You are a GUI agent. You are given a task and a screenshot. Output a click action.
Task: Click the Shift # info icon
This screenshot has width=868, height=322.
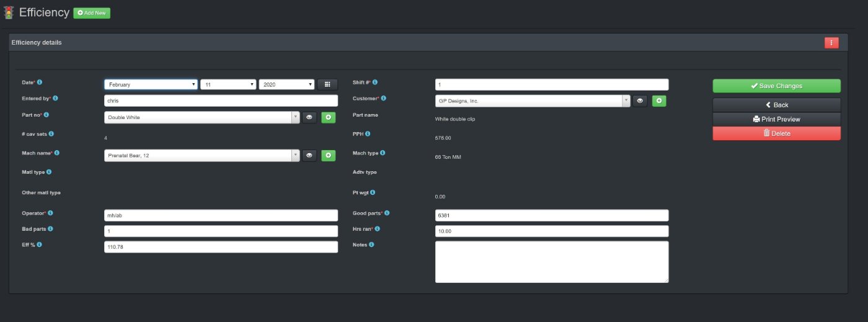(x=375, y=82)
